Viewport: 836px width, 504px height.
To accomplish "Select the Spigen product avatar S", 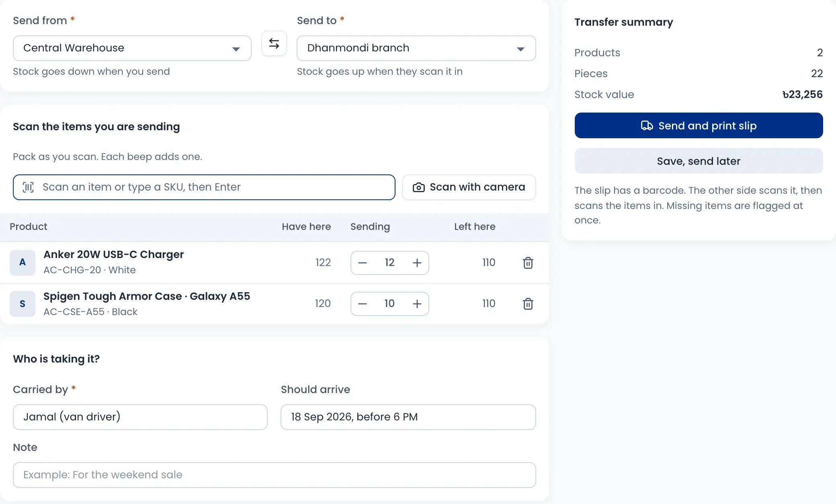I will pos(23,304).
